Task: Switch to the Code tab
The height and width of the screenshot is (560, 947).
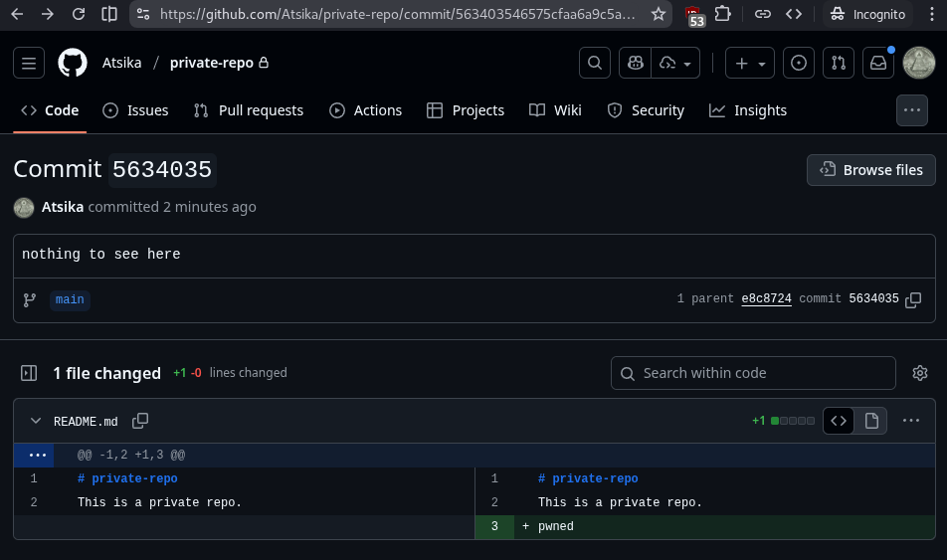Action: coord(50,110)
